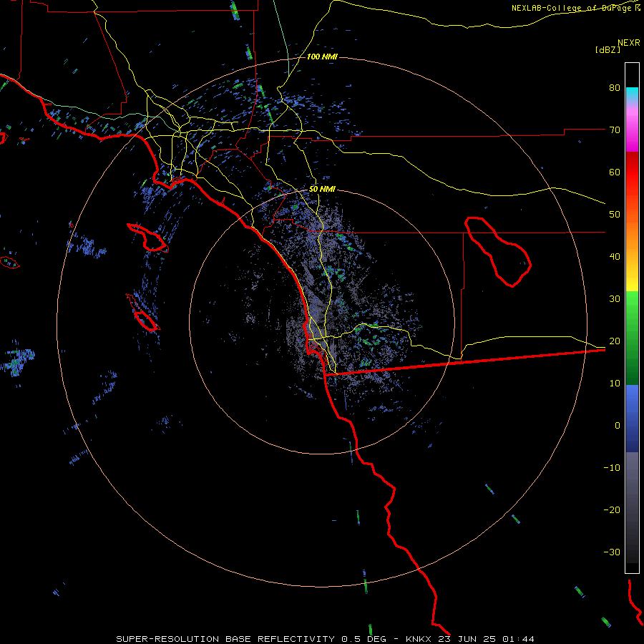Click the -20 value on dBZ scale
This screenshot has width=644, height=644.
pos(612,510)
